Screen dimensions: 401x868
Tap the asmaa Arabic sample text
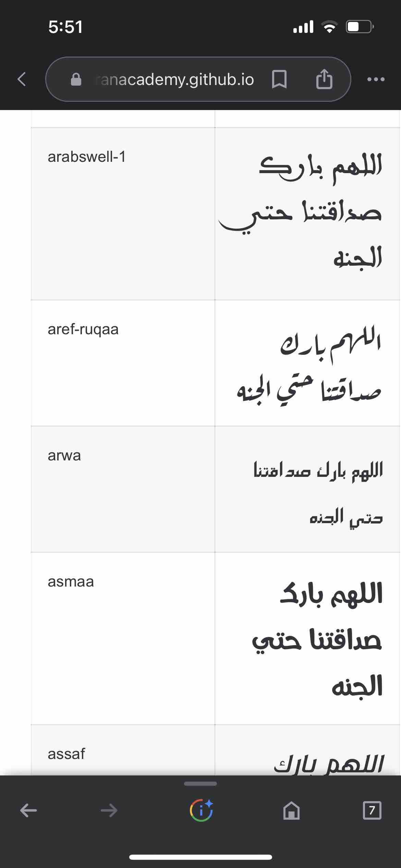(317, 639)
